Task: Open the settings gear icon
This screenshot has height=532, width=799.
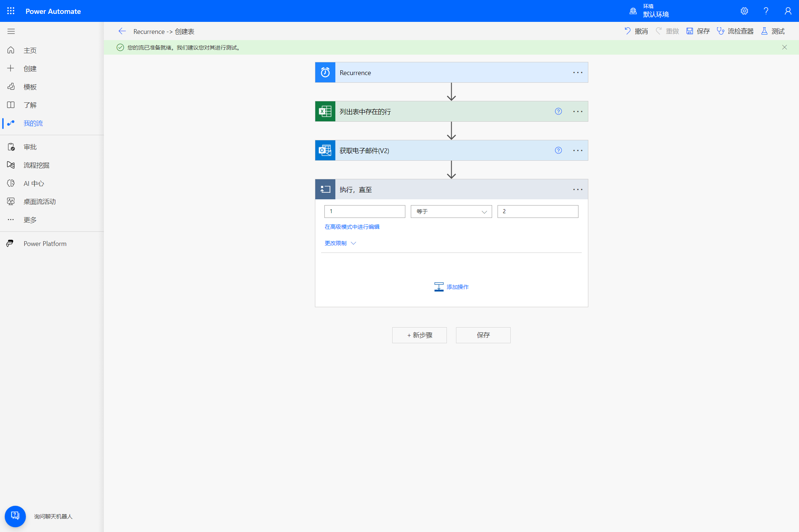Action: 744,11
